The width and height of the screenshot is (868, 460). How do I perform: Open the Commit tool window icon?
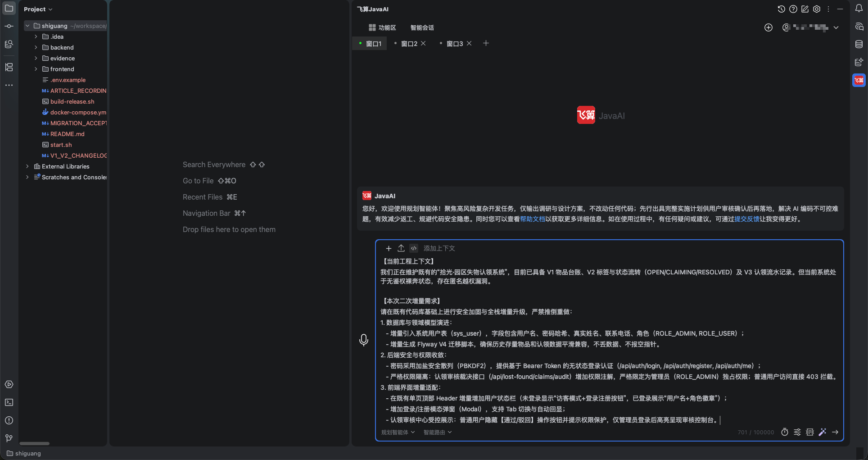coord(9,26)
